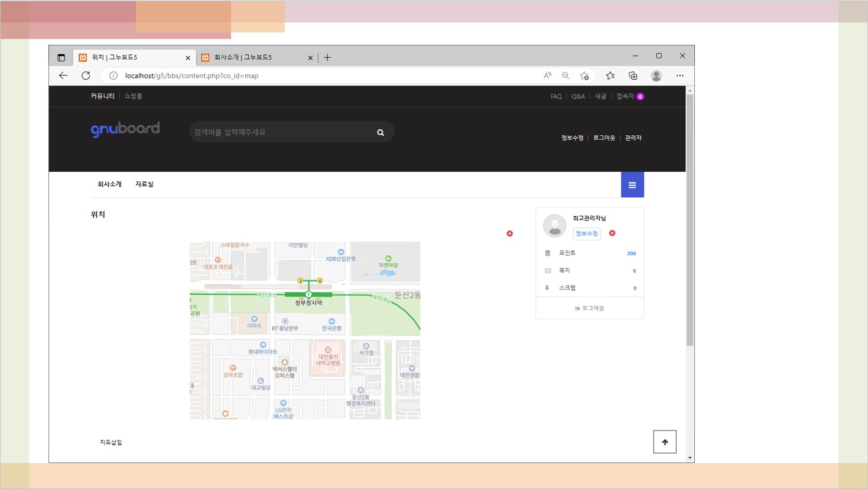
Task: Open the 쇼핑몰 top link
Action: tap(133, 96)
